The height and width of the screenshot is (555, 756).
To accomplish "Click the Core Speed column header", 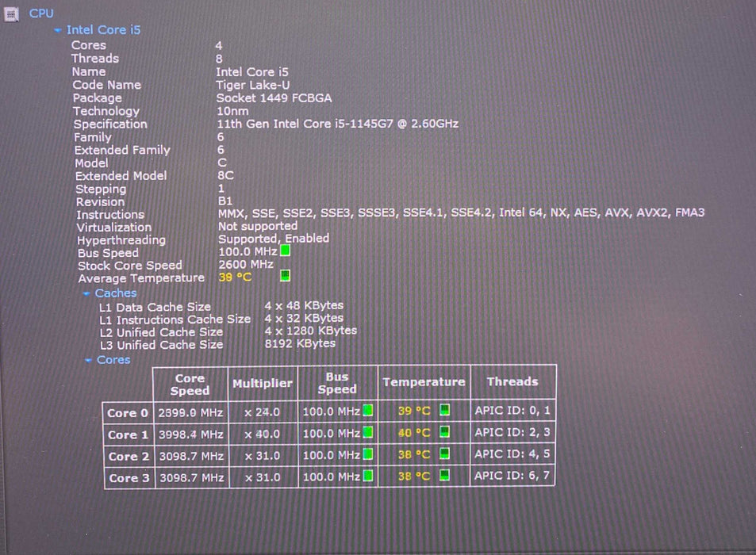I will [x=190, y=385].
